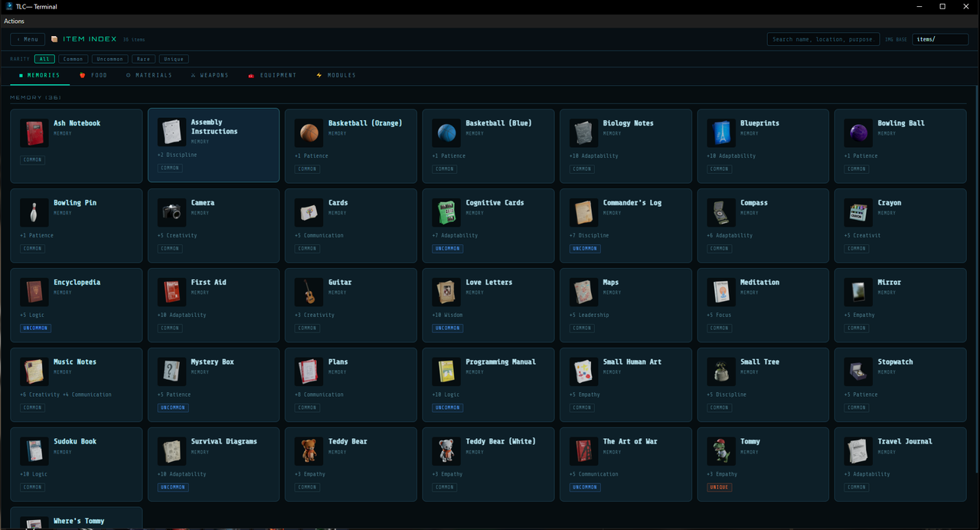Select the Maps item icon
980x530 pixels.
click(x=583, y=293)
